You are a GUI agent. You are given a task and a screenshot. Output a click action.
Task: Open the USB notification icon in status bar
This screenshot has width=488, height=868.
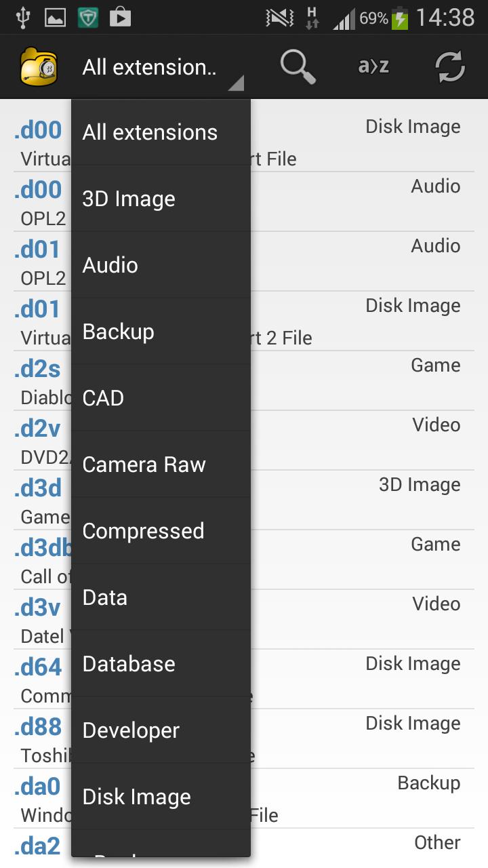23,18
